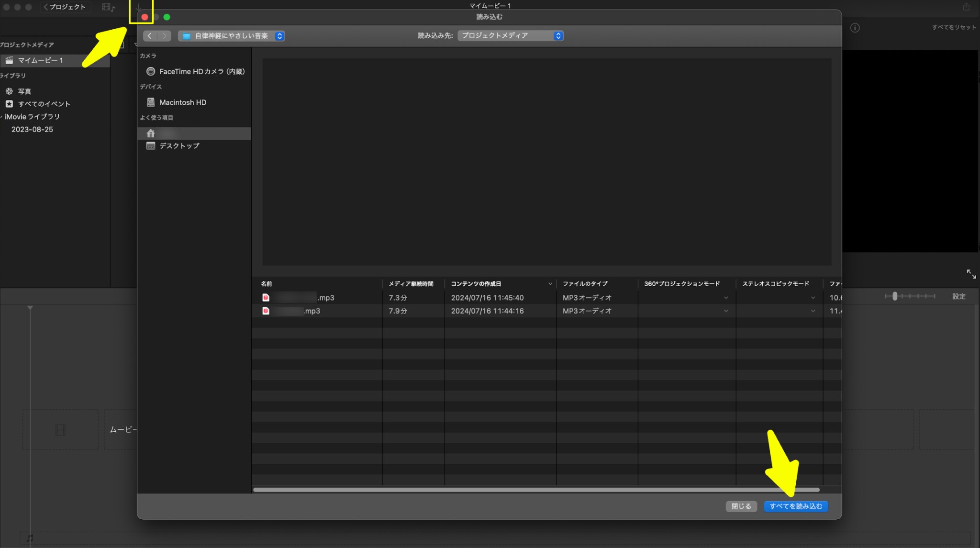Image resolution: width=980 pixels, height=548 pixels.
Task: Open folder path dropdown 自律神経にやさしい音楽
Action: (x=232, y=36)
